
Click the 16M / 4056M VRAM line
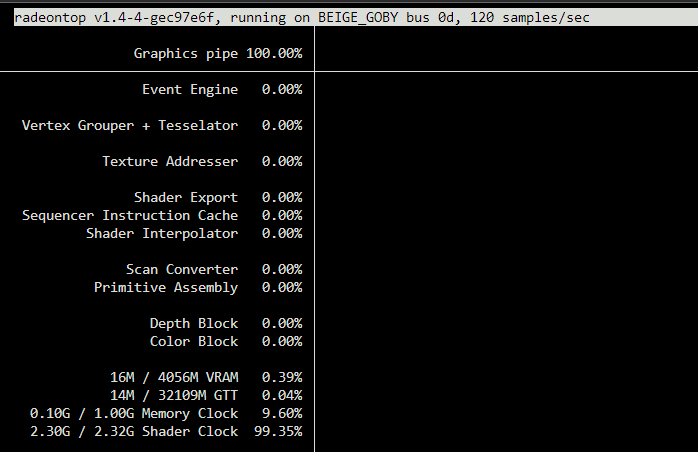pos(206,378)
